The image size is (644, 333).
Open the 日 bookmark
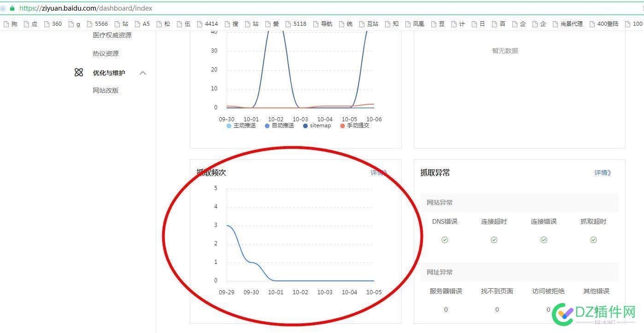pyautogui.click(x=479, y=24)
